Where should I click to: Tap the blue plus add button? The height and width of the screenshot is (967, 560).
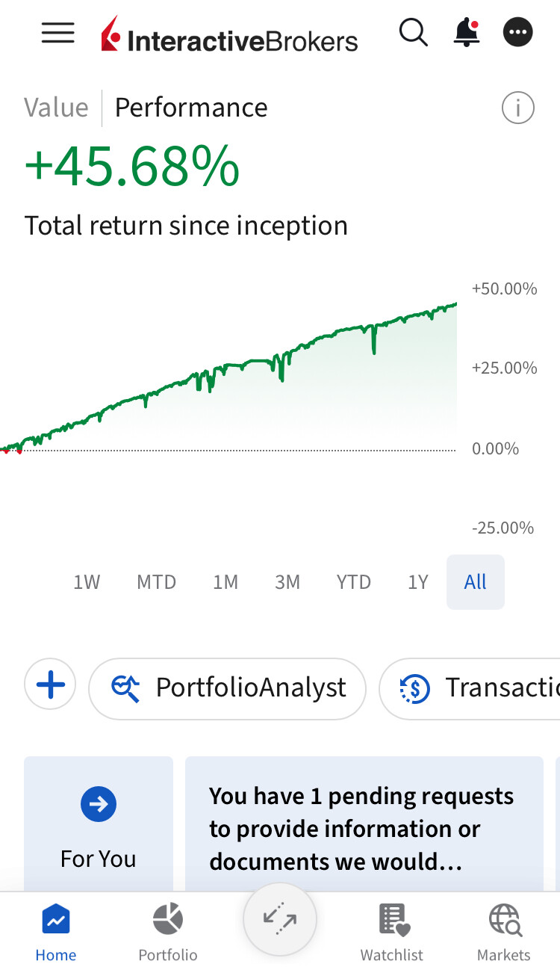[x=50, y=685]
